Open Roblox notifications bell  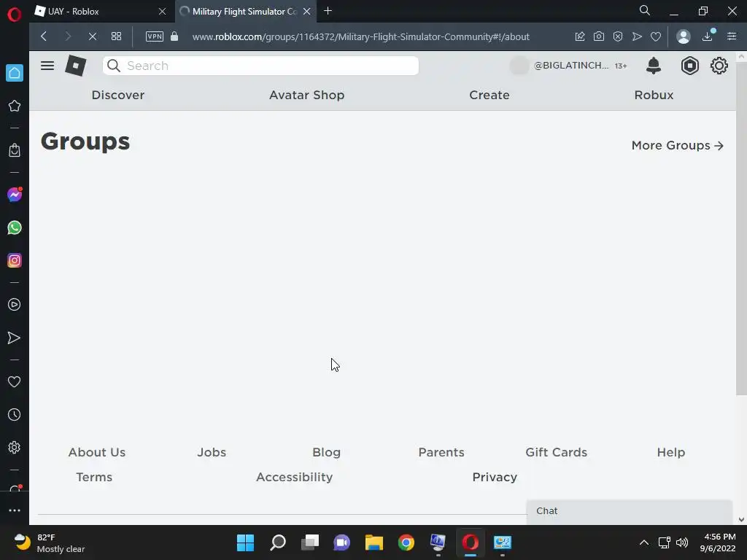click(654, 66)
